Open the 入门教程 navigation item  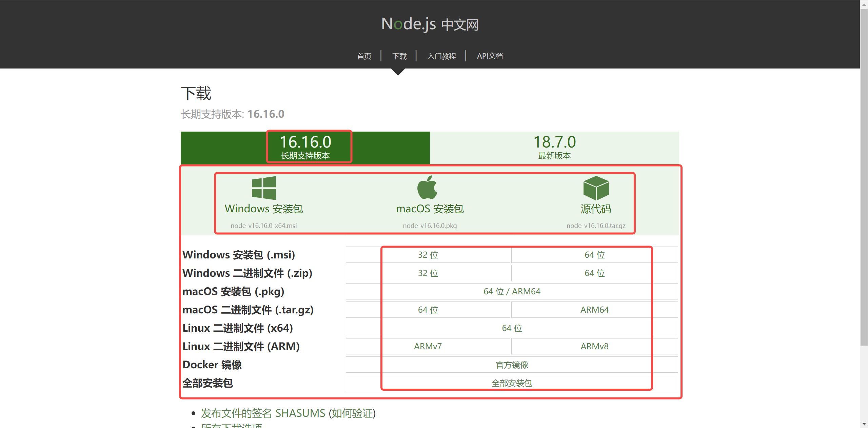coord(441,56)
